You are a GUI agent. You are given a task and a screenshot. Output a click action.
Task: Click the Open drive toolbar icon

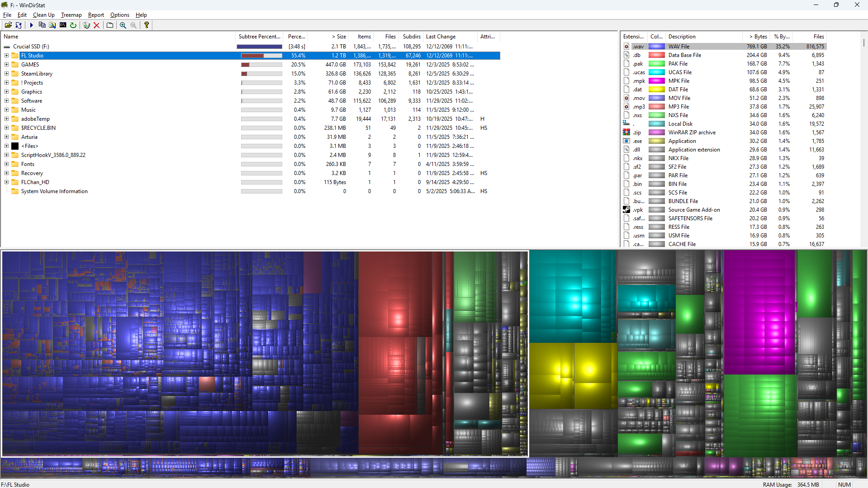point(8,25)
